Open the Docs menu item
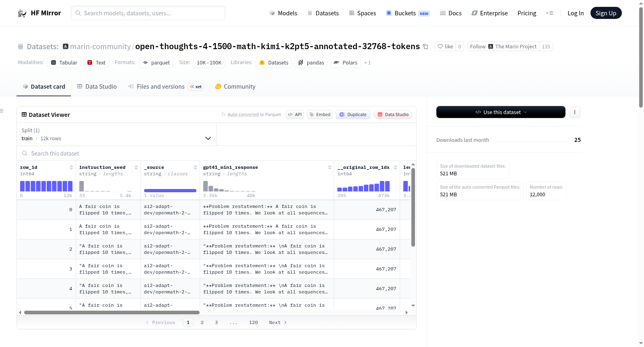Image resolution: width=644 pixels, height=347 pixels. click(451, 13)
